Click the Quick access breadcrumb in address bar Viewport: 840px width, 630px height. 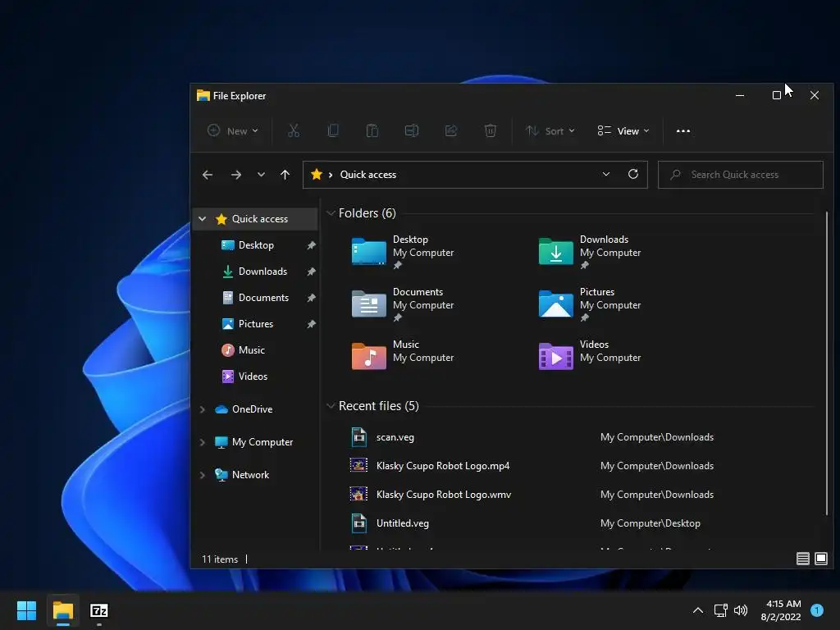tap(368, 175)
